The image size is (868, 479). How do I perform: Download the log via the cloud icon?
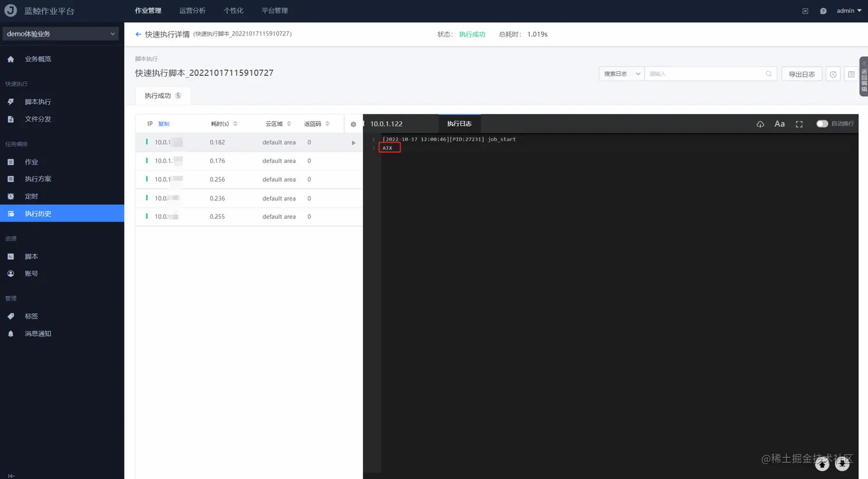click(x=760, y=124)
